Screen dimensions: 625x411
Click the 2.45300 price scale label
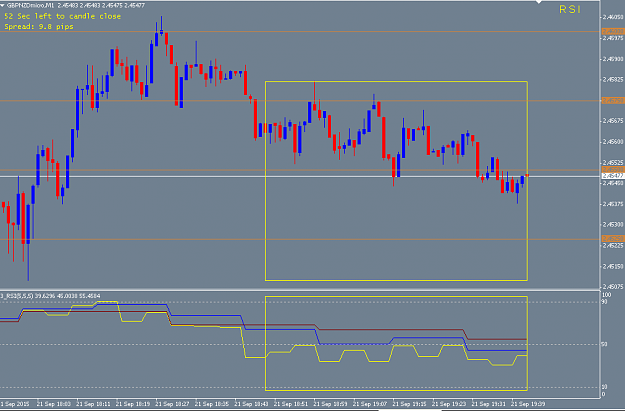click(613, 224)
